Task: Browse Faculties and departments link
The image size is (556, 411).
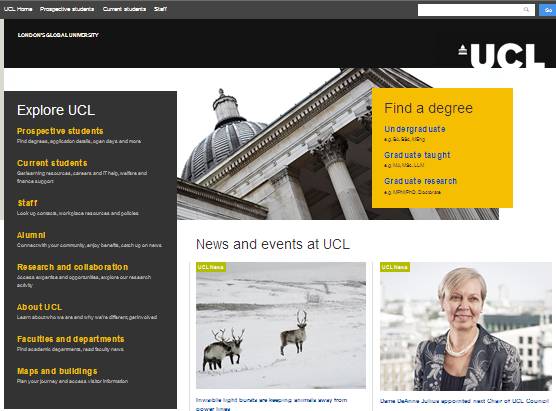Action: (x=71, y=339)
